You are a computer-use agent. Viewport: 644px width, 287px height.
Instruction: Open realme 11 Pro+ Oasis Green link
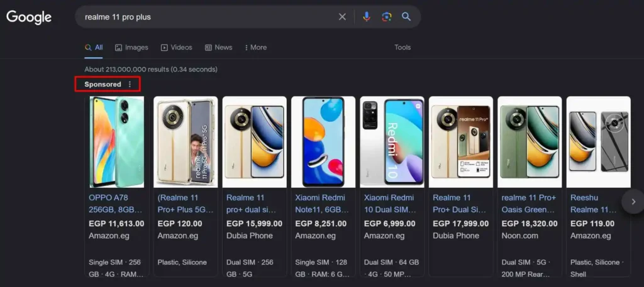529,203
